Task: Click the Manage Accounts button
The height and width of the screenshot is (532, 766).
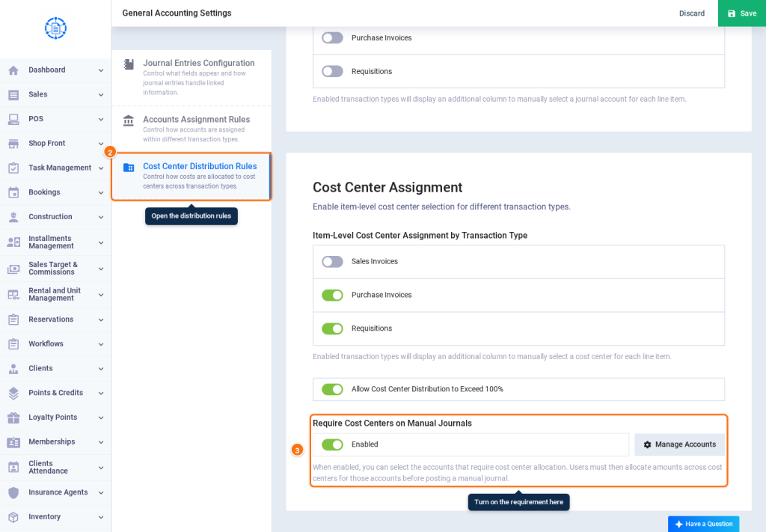Action: [x=679, y=444]
